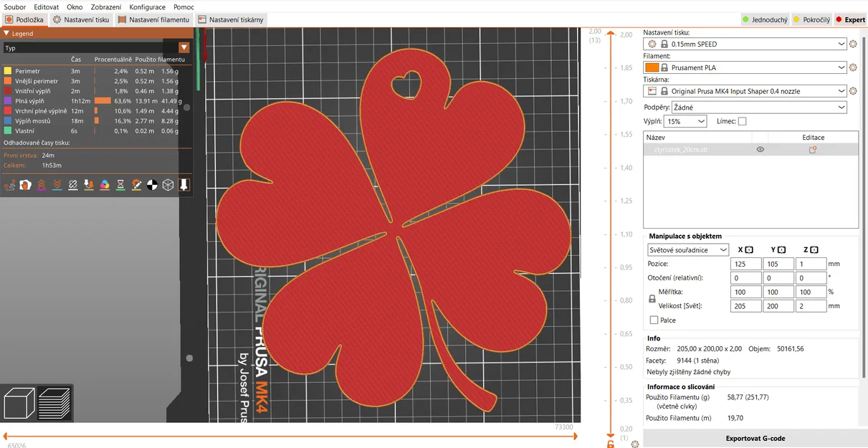
Task: Toggle visibility eye for ctyrlistek_20cm.stl
Action: pyautogui.click(x=760, y=150)
